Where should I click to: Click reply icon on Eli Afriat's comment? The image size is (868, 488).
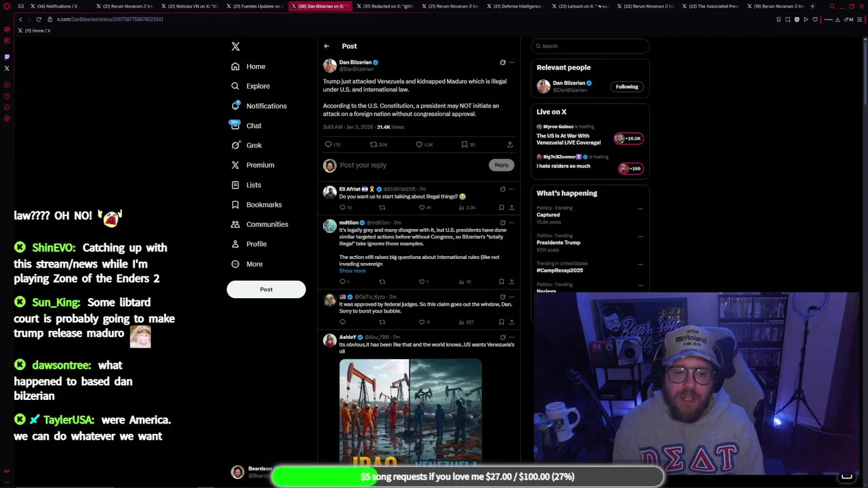[342, 207]
